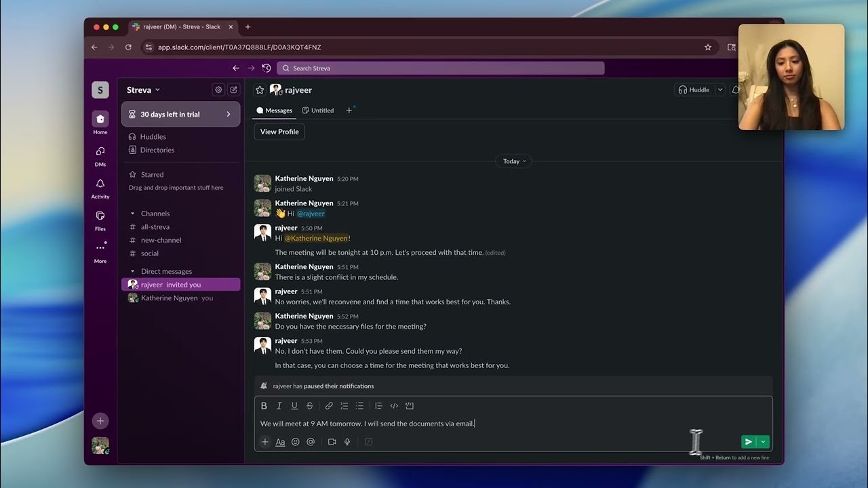Go back with Slack's back arrow
The width and height of the screenshot is (868, 488).
click(x=236, y=68)
